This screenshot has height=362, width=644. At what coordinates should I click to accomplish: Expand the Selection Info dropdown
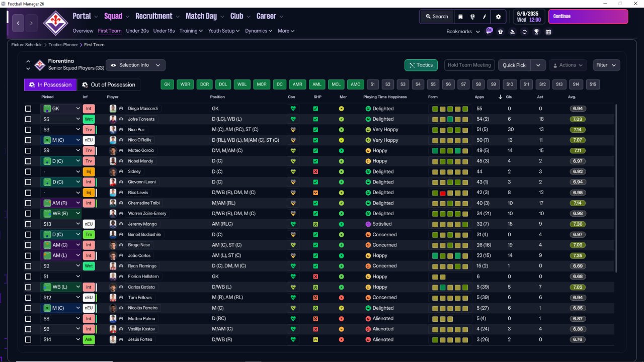pos(136,65)
